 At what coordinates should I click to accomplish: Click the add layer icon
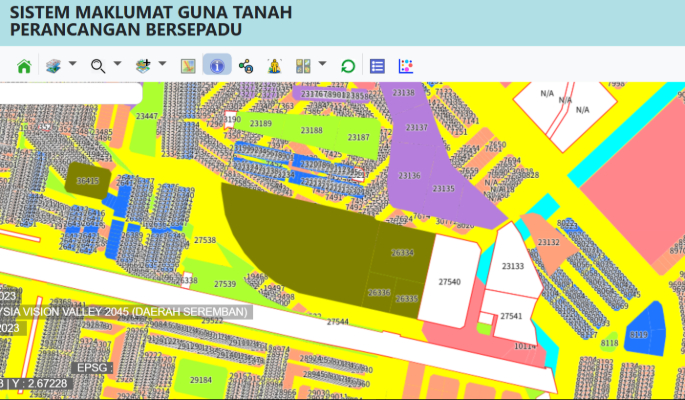coord(143,66)
